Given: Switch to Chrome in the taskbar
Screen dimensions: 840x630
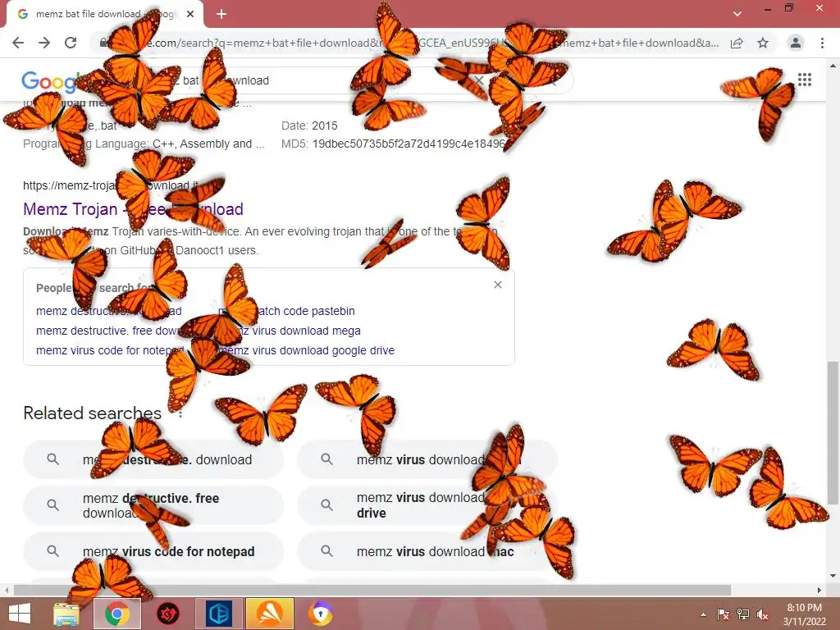Looking at the screenshot, I should point(117,614).
